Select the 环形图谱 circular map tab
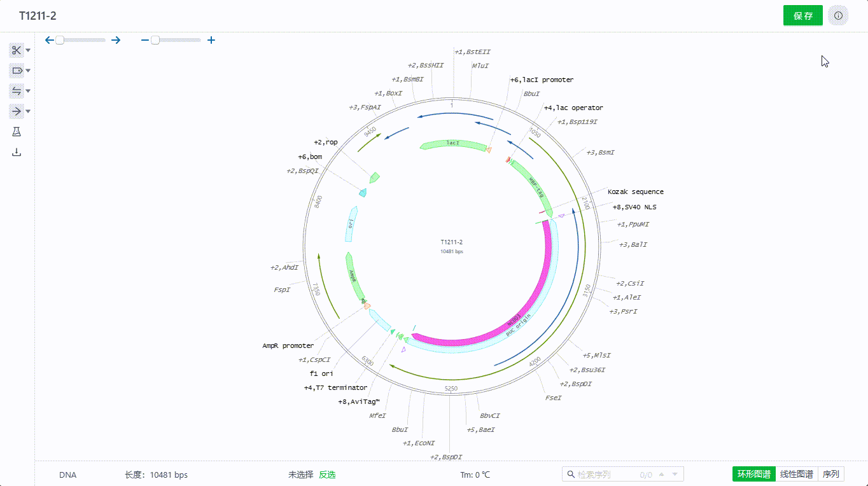Viewport: 868px width, 486px height. [754, 474]
